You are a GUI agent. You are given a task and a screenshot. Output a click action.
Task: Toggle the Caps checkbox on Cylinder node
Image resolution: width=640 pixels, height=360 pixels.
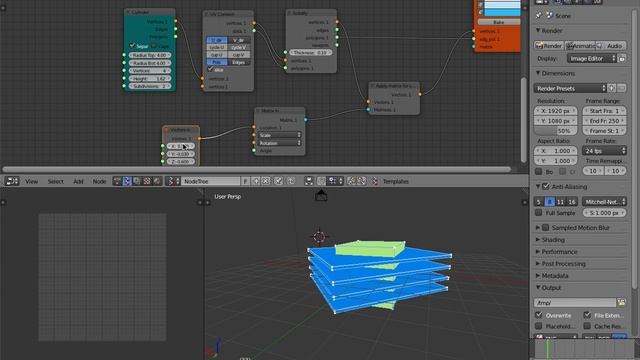click(154, 46)
